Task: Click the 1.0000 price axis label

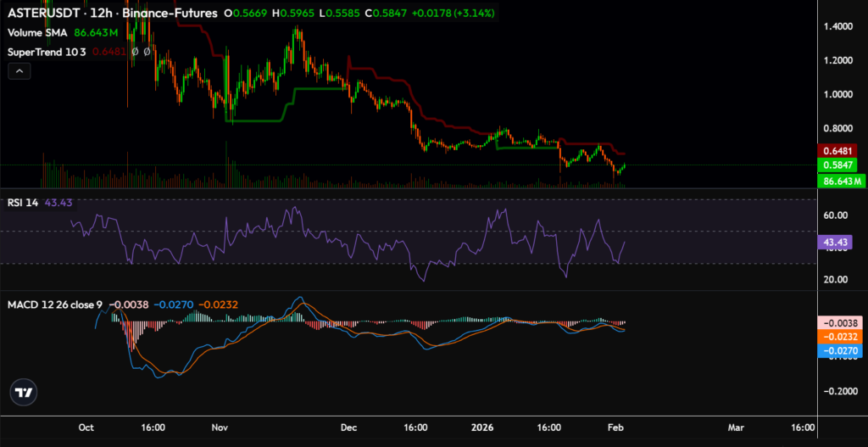Action: click(x=838, y=94)
